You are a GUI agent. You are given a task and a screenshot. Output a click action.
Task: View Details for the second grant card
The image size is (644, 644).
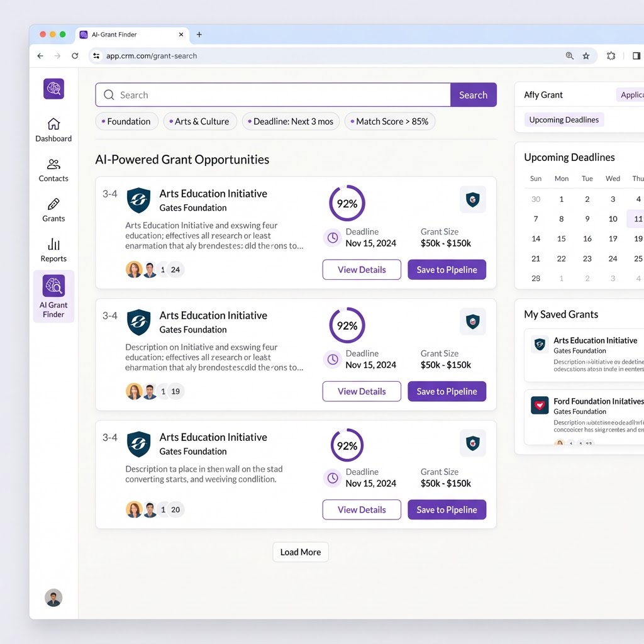click(x=362, y=391)
